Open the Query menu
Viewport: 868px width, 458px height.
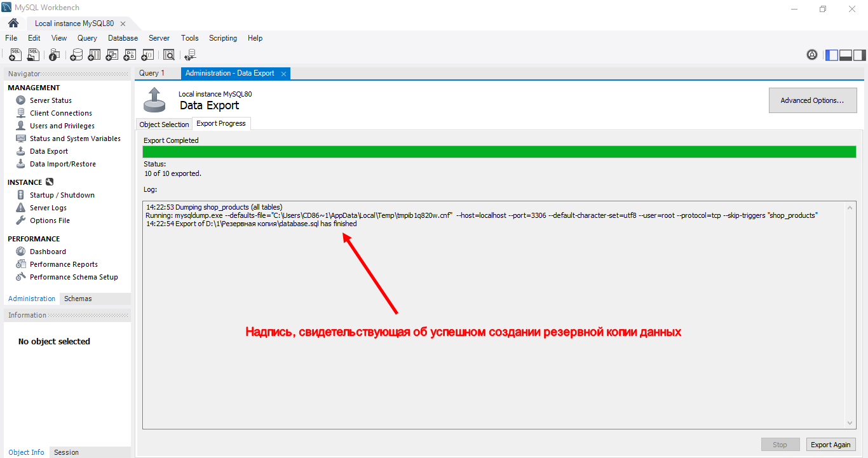pyautogui.click(x=88, y=38)
